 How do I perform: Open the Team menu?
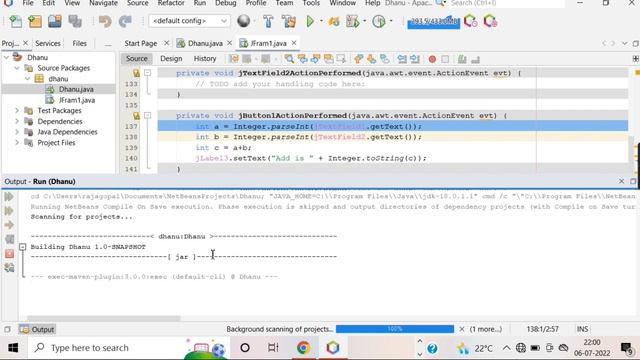point(284,3)
